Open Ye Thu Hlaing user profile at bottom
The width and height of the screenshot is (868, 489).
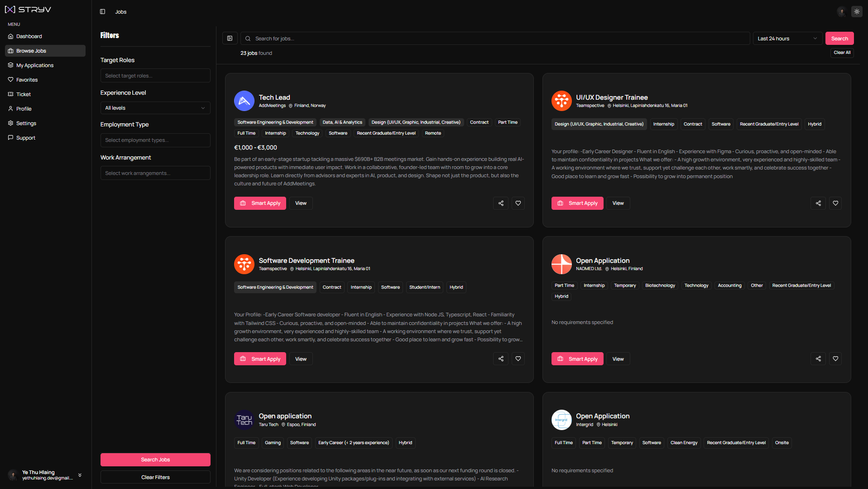tap(45, 475)
